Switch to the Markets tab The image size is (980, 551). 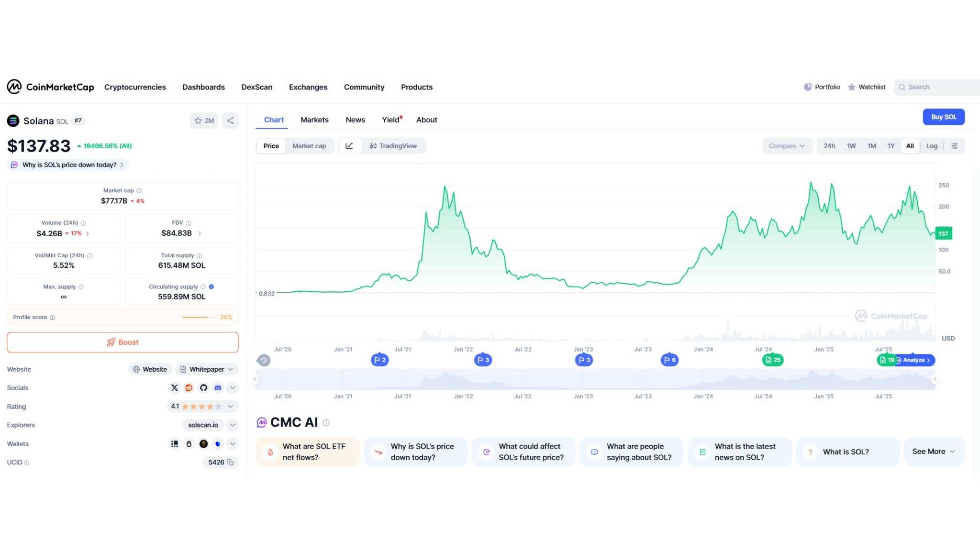314,120
